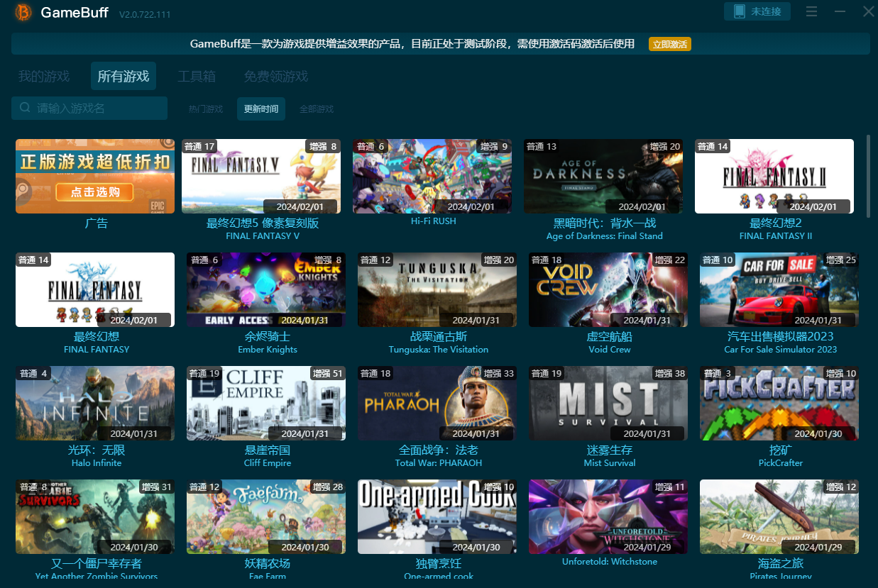Select the 全部游戏 filter
The height and width of the screenshot is (588, 878).
(317, 109)
